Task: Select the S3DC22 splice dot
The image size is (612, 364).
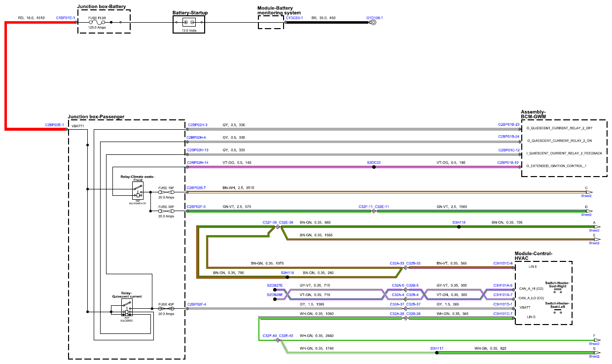Action: 374,167
